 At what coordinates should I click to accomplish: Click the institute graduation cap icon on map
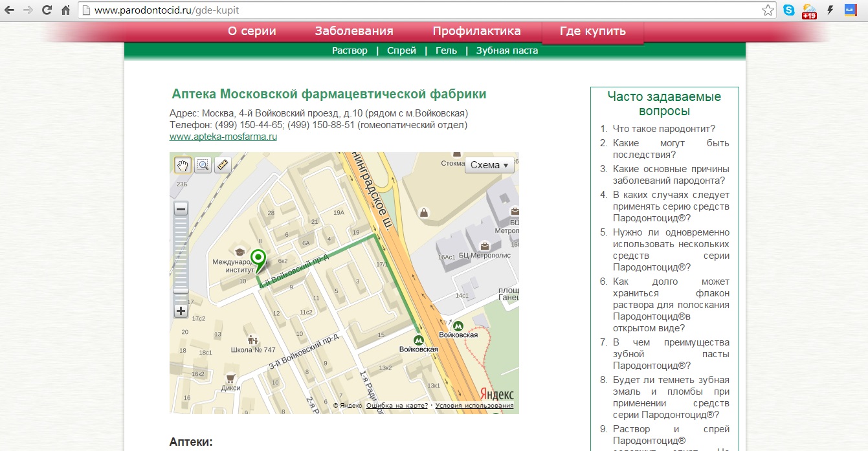(239, 252)
